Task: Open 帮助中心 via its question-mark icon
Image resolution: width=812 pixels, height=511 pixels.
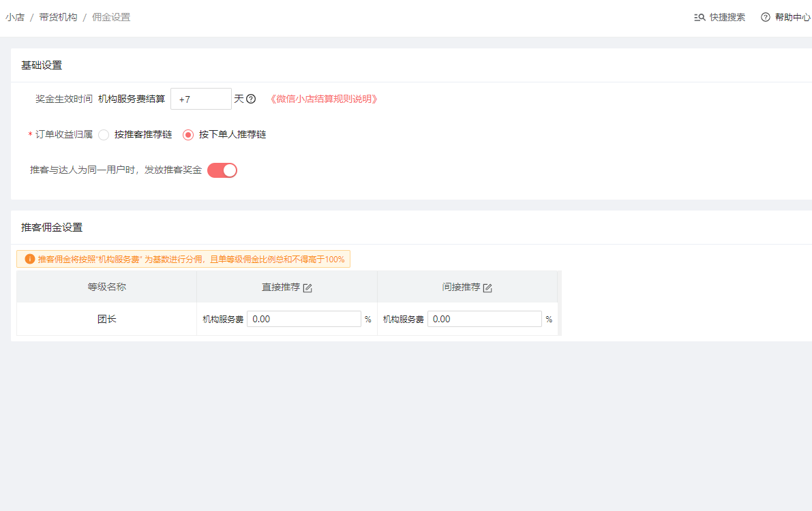Action: click(766, 18)
